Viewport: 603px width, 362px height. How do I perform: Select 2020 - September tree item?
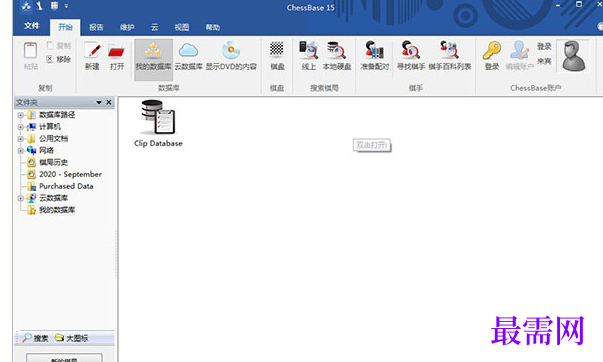pos(70,174)
